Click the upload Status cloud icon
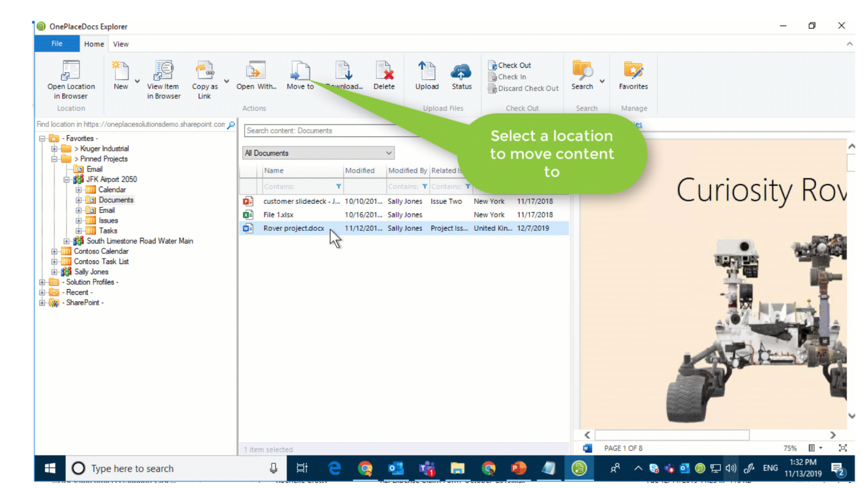The height and width of the screenshot is (488, 868). point(462,71)
